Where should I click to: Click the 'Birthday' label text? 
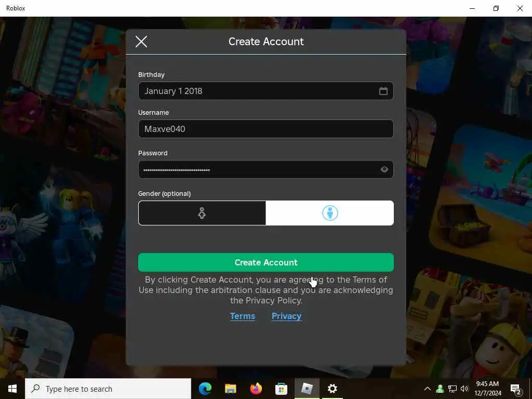[151, 75]
